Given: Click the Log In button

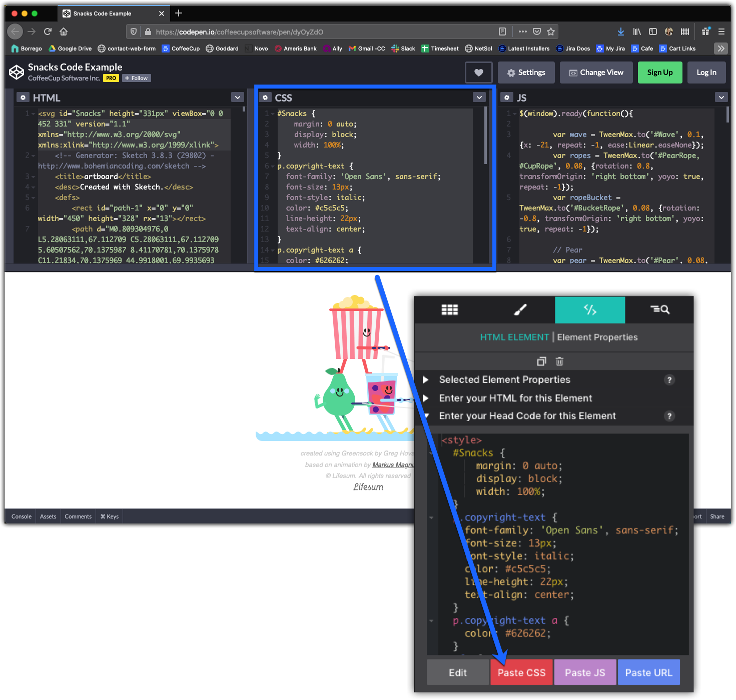Looking at the screenshot, I should [x=706, y=72].
